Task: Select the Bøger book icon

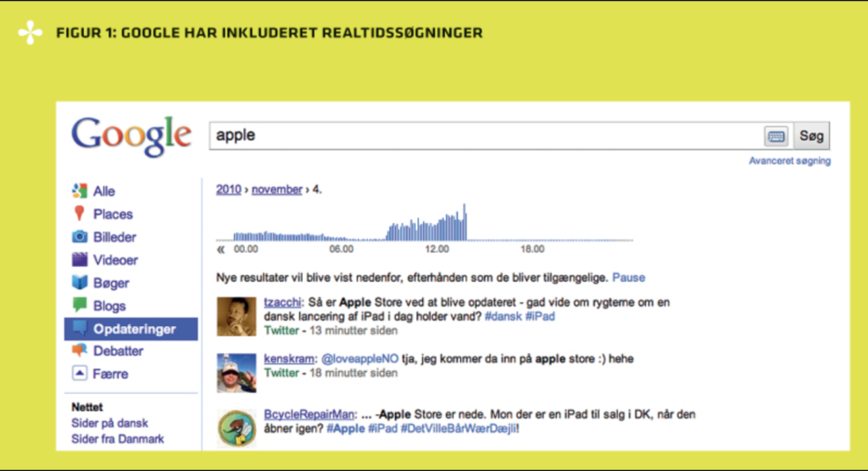Action: click(80, 283)
